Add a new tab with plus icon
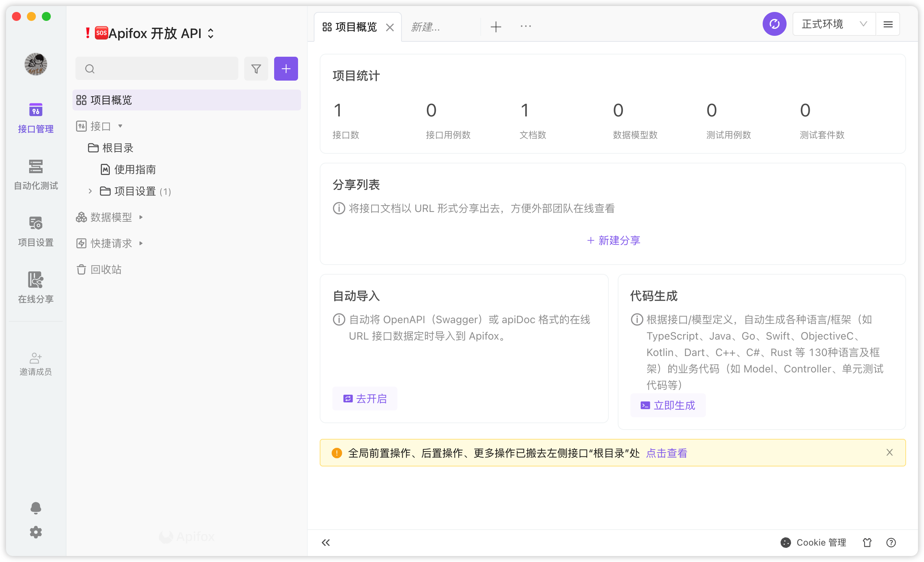Image resolution: width=924 pixels, height=562 pixels. pyautogui.click(x=496, y=27)
